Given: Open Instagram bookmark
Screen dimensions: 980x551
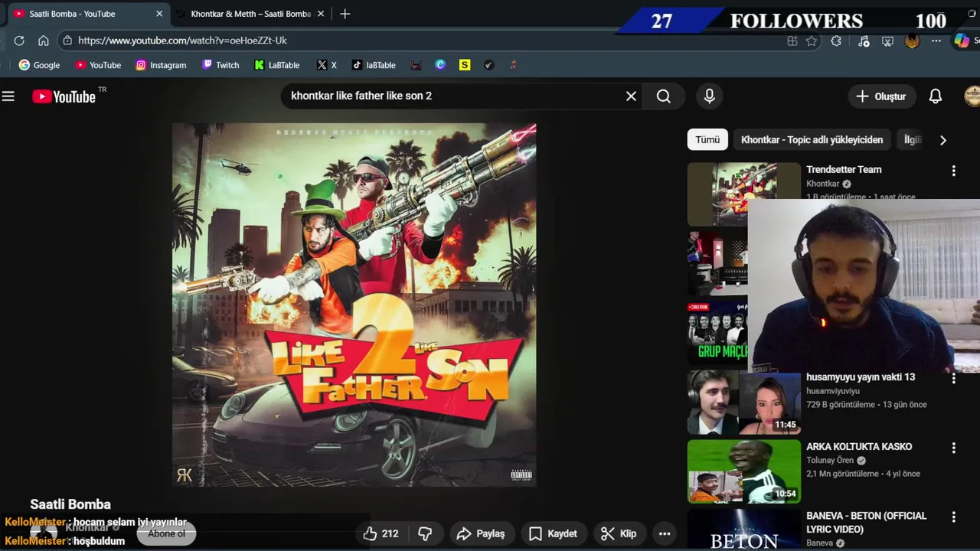Looking at the screenshot, I should coord(161,65).
